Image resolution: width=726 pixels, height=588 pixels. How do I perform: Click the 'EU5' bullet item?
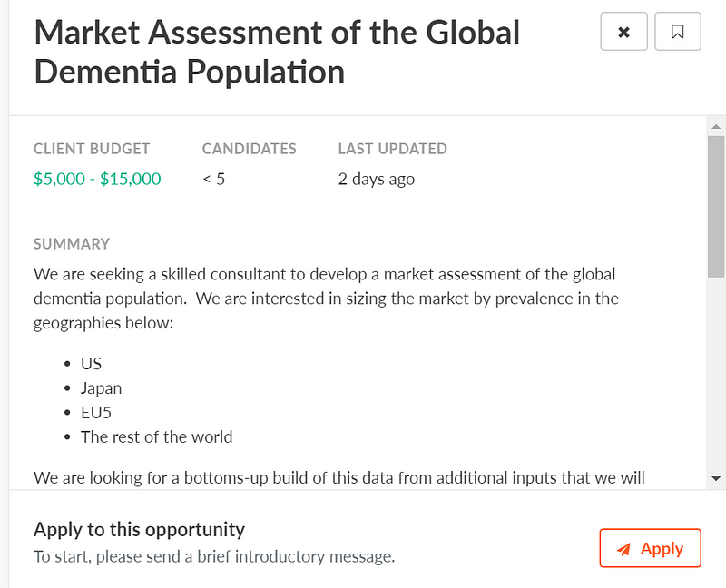tap(97, 412)
